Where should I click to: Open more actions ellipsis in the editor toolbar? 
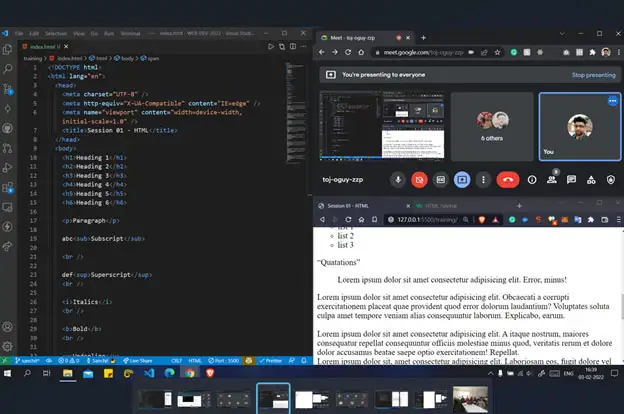point(304,47)
